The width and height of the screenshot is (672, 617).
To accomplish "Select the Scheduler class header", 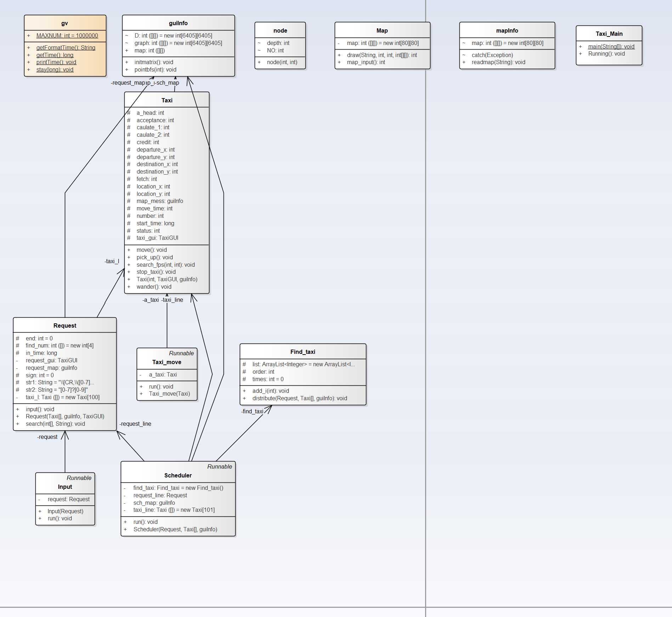I will pyautogui.click(x=178, y=475).
